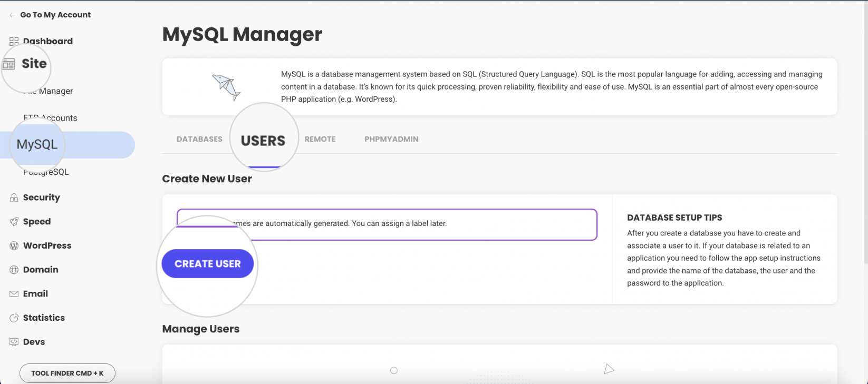Click the Domain globe icon
This screenshot has height=384, width=868.
point(14,270)
